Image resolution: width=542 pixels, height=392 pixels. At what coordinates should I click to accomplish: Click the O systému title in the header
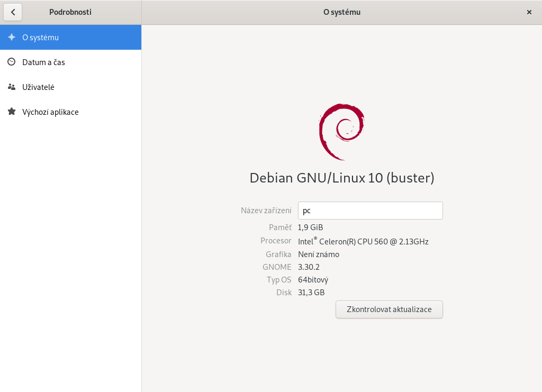342,12
